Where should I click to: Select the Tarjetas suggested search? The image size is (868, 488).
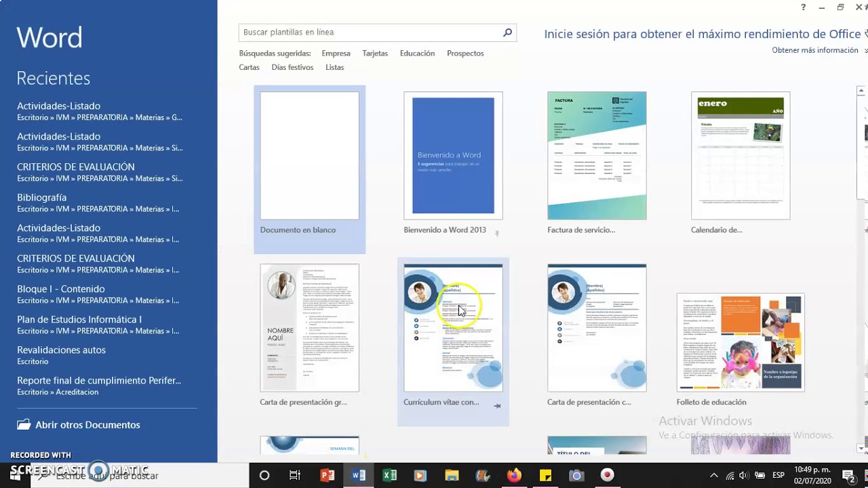(375, 54)
